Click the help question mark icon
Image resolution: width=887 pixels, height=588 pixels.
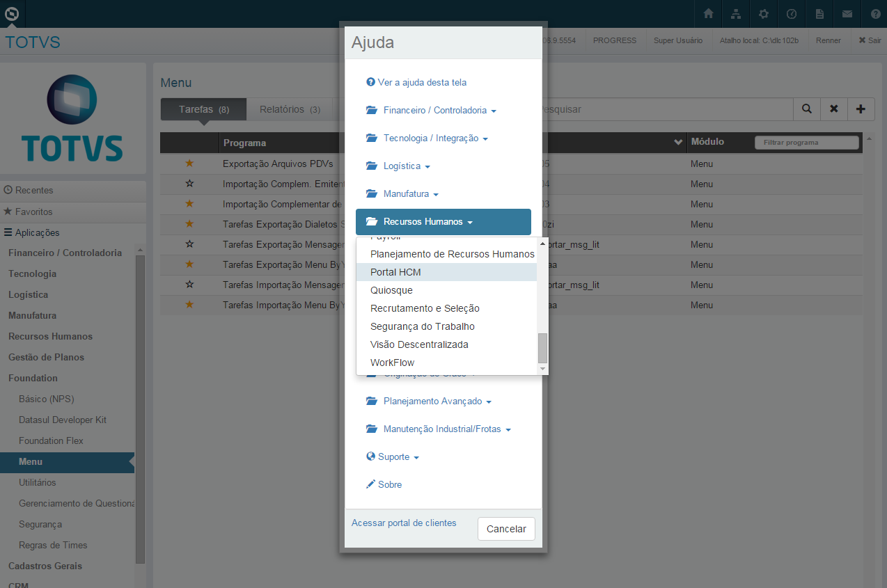pos(874,14)
